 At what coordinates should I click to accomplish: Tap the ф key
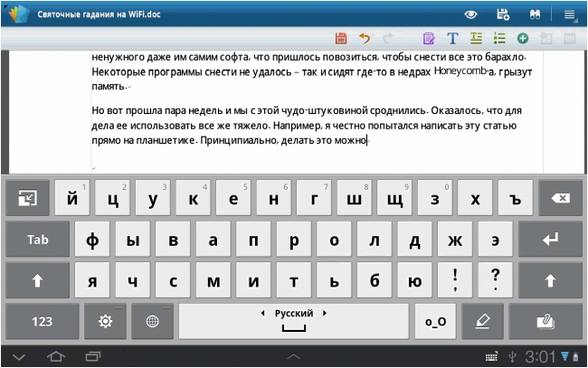pos(92,239)
